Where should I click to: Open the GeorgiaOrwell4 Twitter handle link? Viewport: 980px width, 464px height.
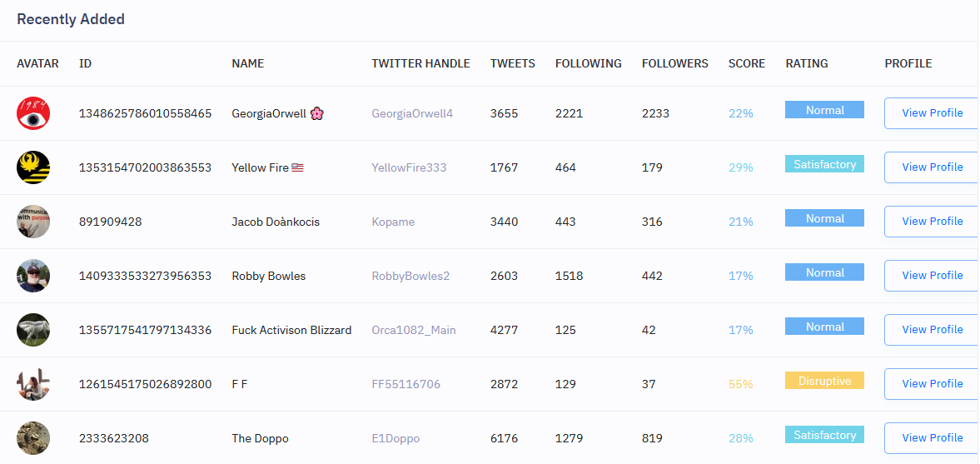tap(412, 113)
